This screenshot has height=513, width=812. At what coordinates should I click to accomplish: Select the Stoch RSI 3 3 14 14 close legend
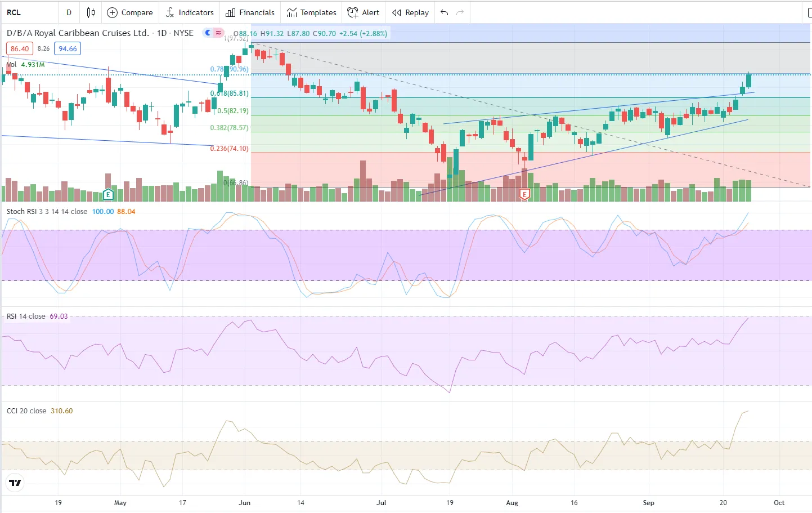coord(47,212)
